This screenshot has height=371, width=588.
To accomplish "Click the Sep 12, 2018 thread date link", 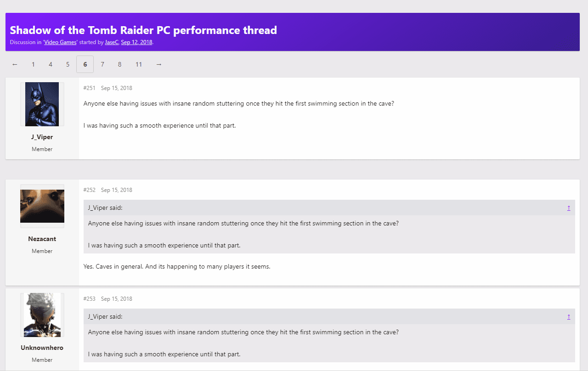I will [x=136, y=42].
